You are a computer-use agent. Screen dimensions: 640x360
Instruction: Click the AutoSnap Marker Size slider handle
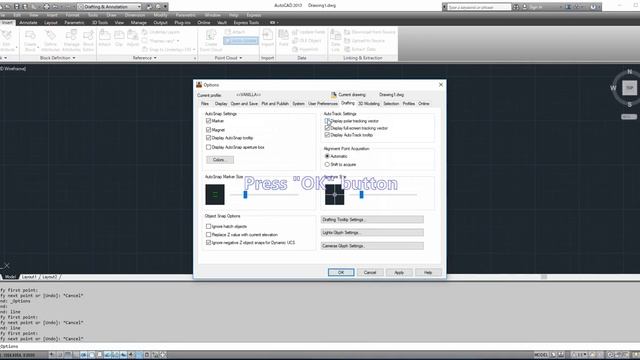coord(245,195)
